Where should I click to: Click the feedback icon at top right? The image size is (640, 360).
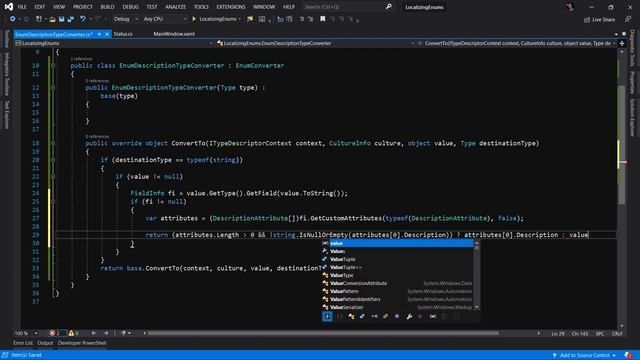[x=628, y=19]
